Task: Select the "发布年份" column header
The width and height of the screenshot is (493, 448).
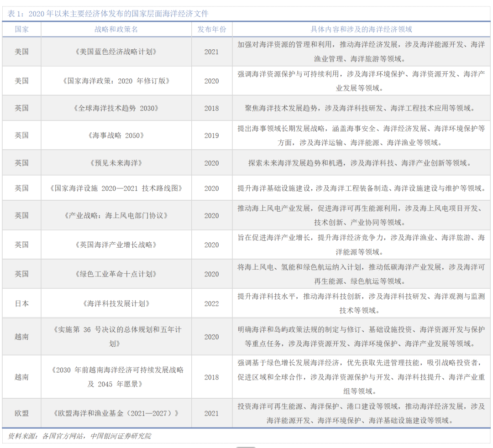Action: (212, 29)
